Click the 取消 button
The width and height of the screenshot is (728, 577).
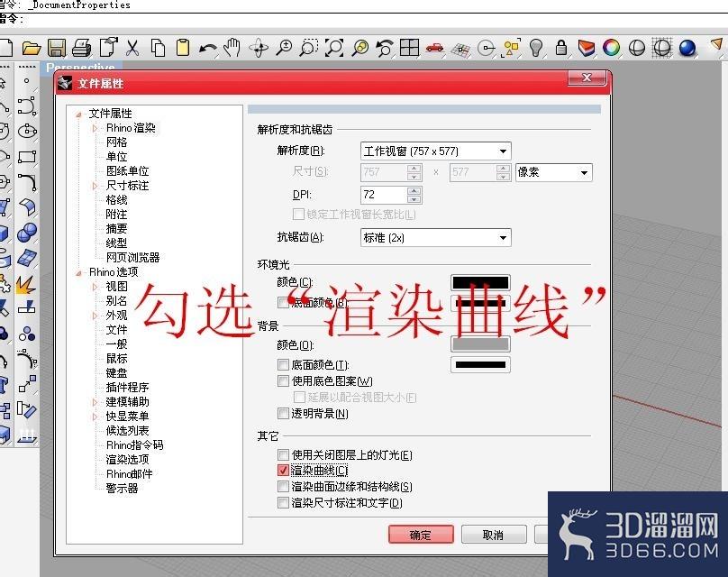(494, 535)
